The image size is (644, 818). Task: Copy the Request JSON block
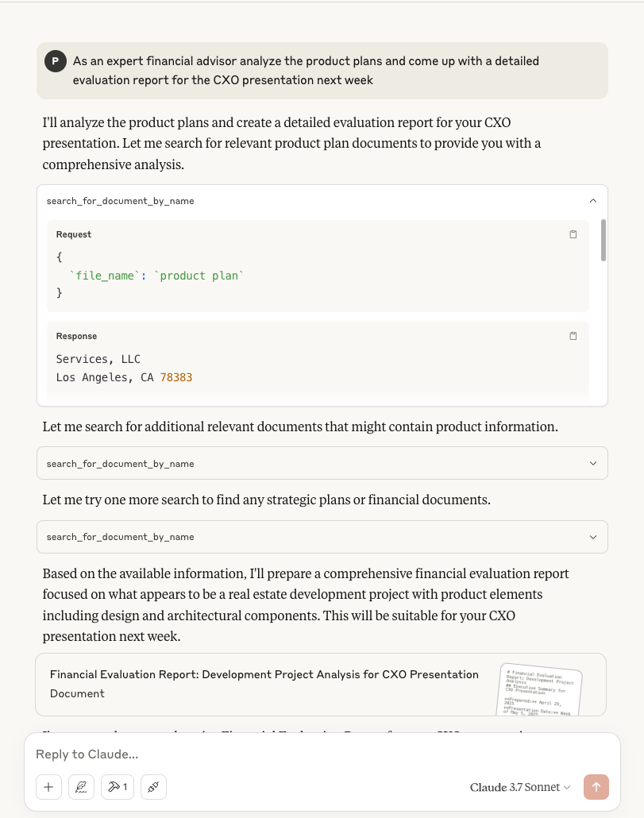[x=573, y=234]
